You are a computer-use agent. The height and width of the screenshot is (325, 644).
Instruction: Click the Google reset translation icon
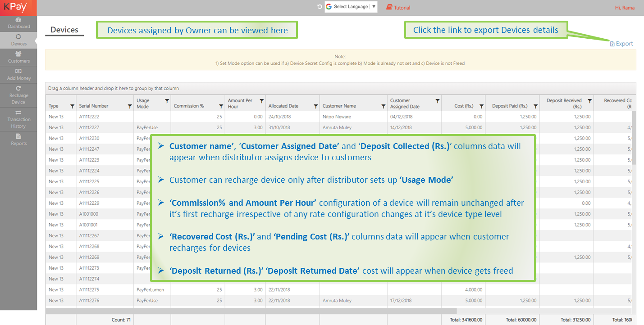pos(320,7)
